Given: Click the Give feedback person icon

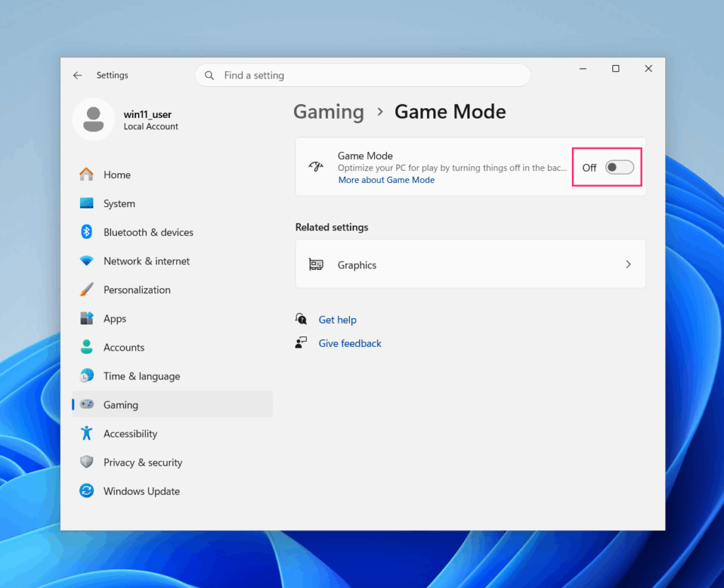Looking at the screenshot, I should [x=301, y=343].
